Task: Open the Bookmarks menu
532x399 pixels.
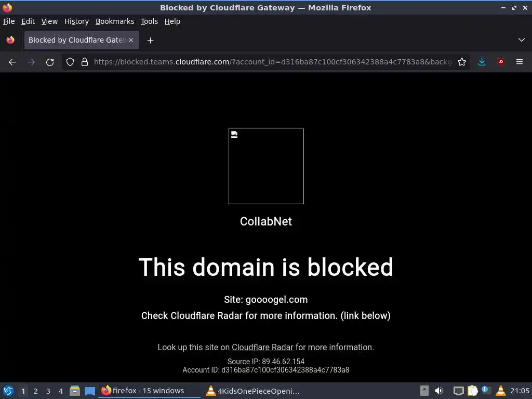Action: click(115, 21)
